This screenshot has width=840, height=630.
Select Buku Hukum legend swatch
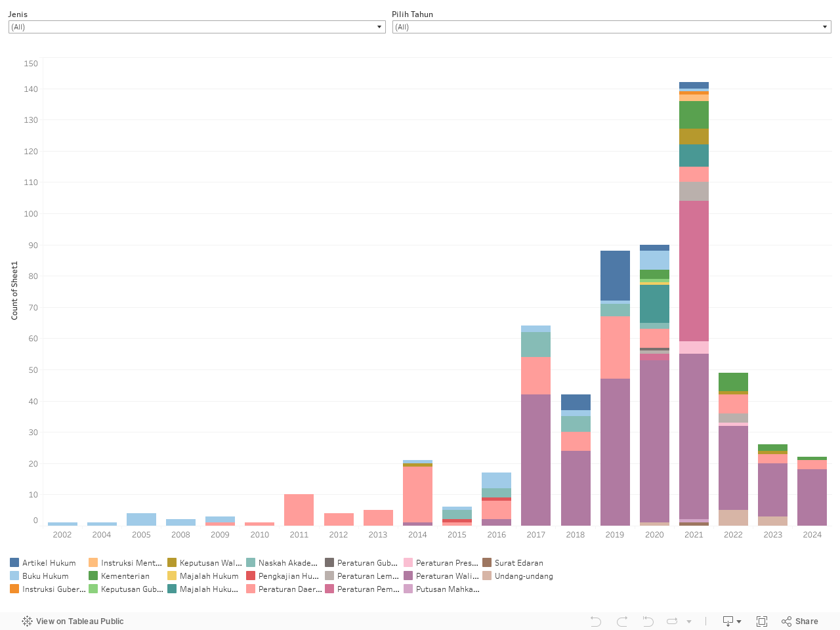pyautogui.click(x=14, y=576)
